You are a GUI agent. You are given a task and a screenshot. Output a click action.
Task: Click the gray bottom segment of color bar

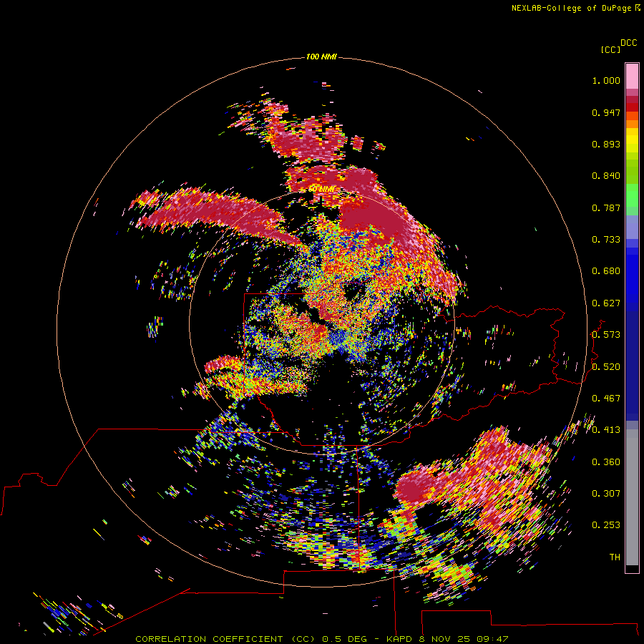coord(632,497)
